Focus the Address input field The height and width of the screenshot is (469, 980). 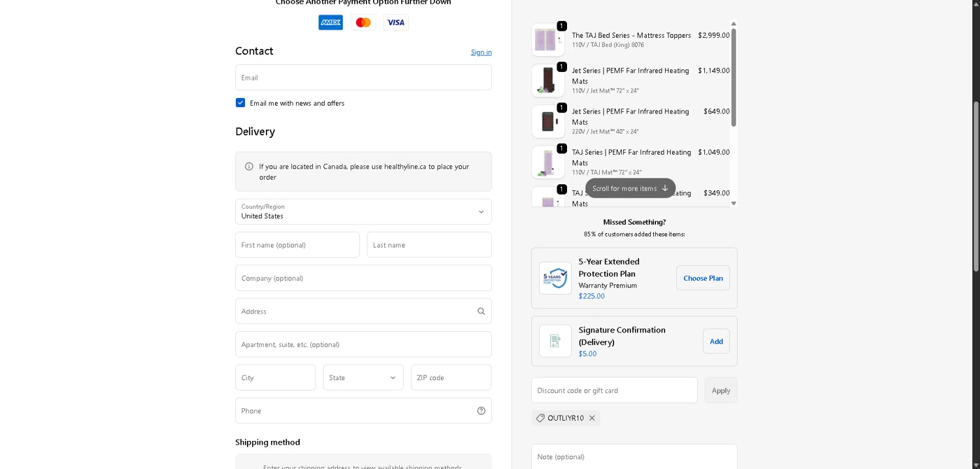(x=363, y=312)
